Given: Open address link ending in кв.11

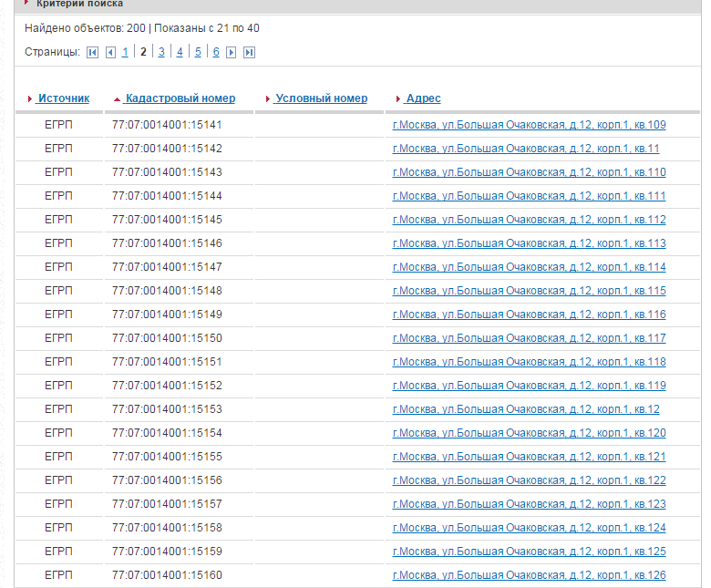Looking at the screenshot, I should click(525, 149).
